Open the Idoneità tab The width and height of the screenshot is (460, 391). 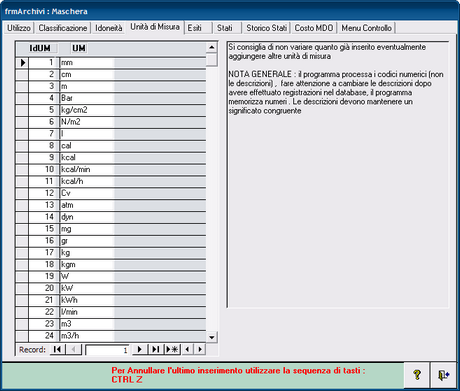coord(109,28)
